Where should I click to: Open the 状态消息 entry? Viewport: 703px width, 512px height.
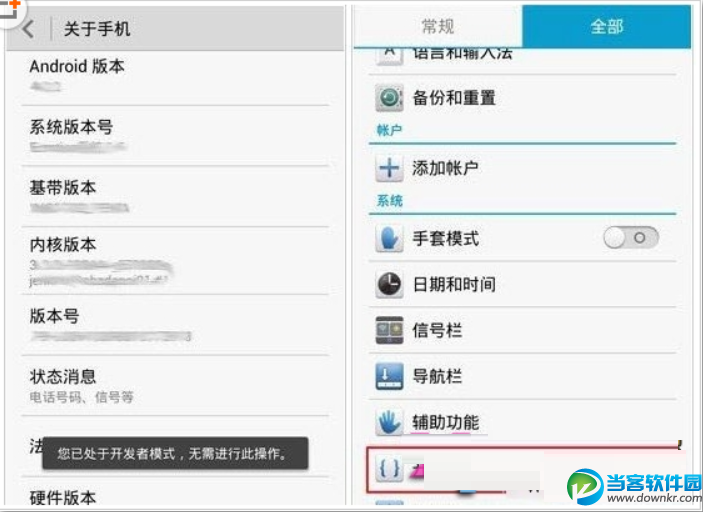pos(175,386)
